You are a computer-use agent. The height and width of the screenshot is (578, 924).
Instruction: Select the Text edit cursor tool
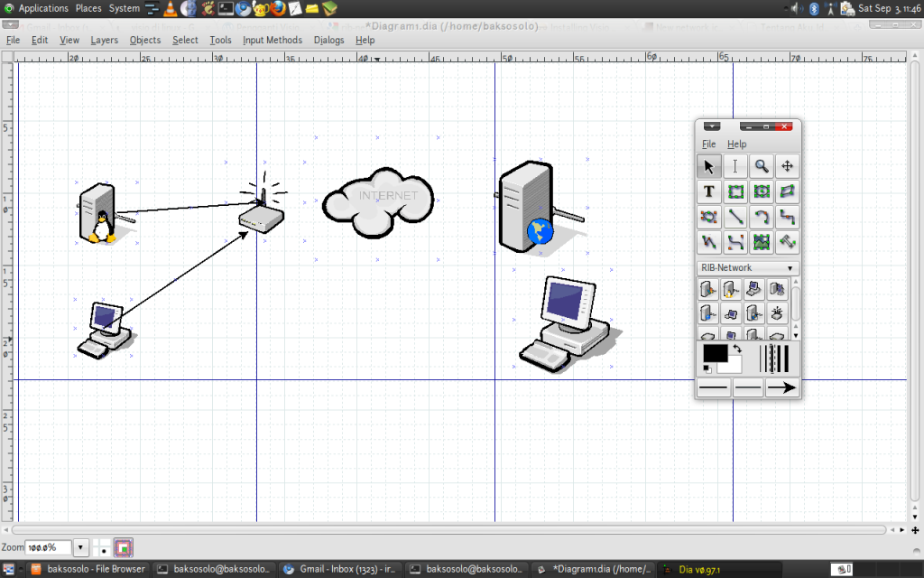[735, 166]
